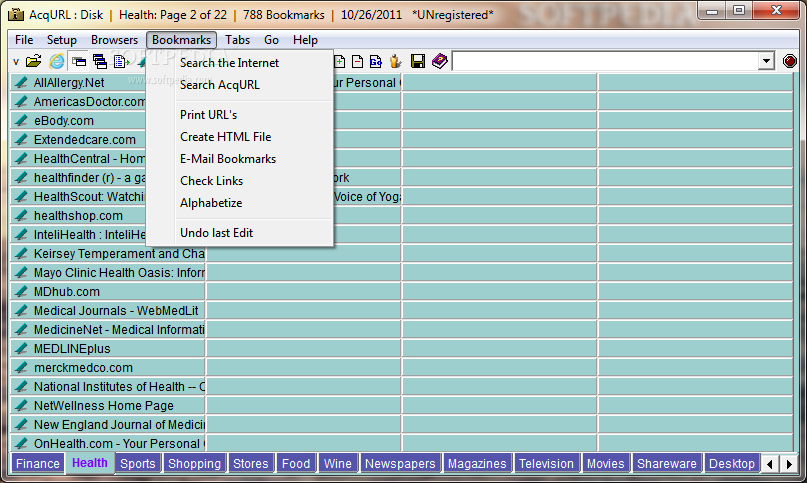Open the Browsers menu
Image resolution: width=807 pixels, height=483 pixels.
tap(114, 40)
